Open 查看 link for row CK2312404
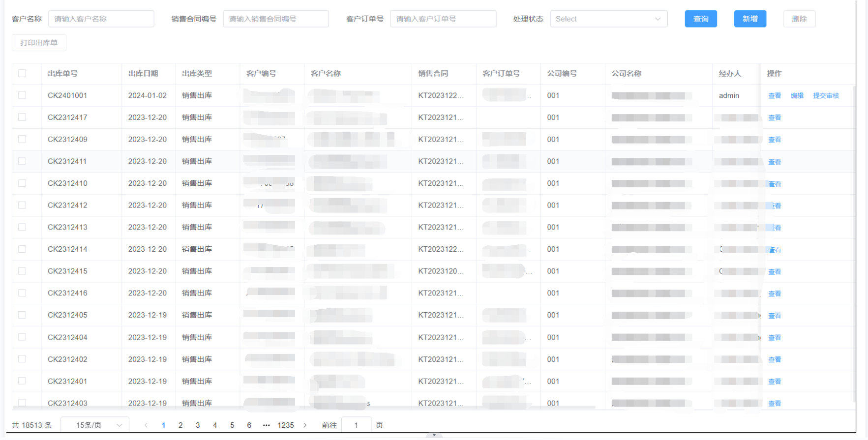 (x=775, y=338)
